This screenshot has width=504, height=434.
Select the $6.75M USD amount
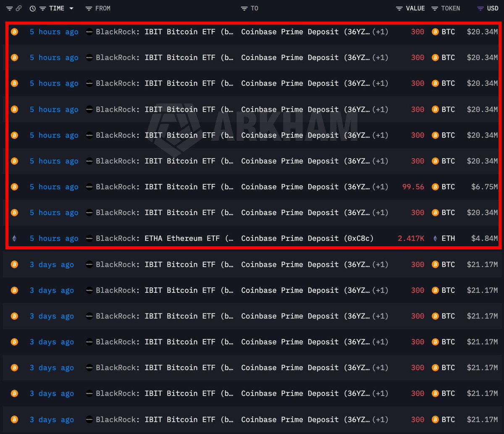[485, 187]
